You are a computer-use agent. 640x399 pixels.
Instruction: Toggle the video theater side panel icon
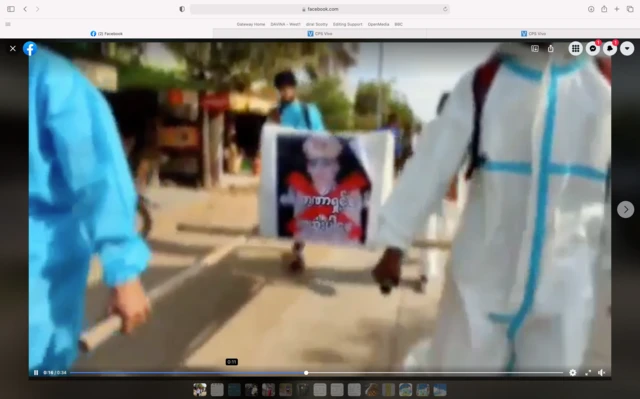point(535,49)
